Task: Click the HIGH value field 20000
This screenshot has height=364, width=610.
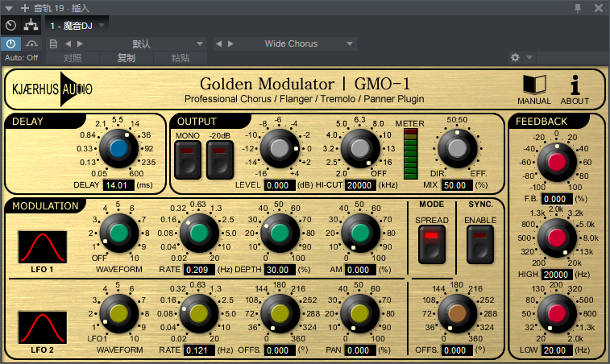Action: point(557,275)
